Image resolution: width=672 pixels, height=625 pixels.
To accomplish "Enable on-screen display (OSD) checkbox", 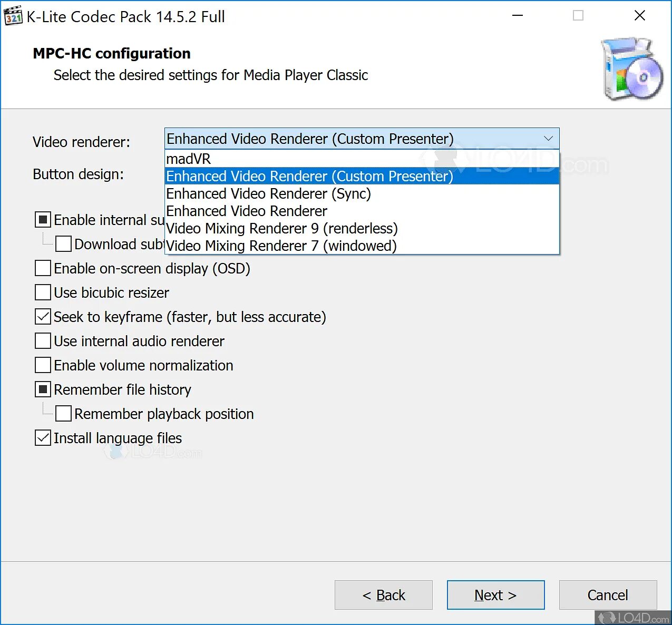I will tap(43, 268).
